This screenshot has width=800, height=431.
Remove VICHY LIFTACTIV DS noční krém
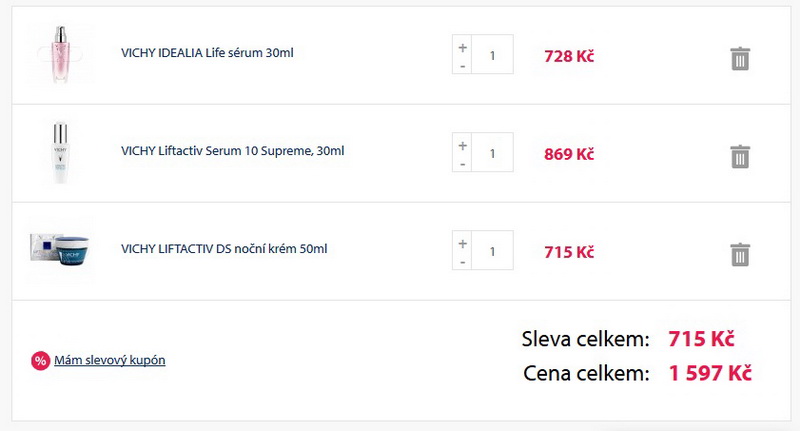coord(740,254)
